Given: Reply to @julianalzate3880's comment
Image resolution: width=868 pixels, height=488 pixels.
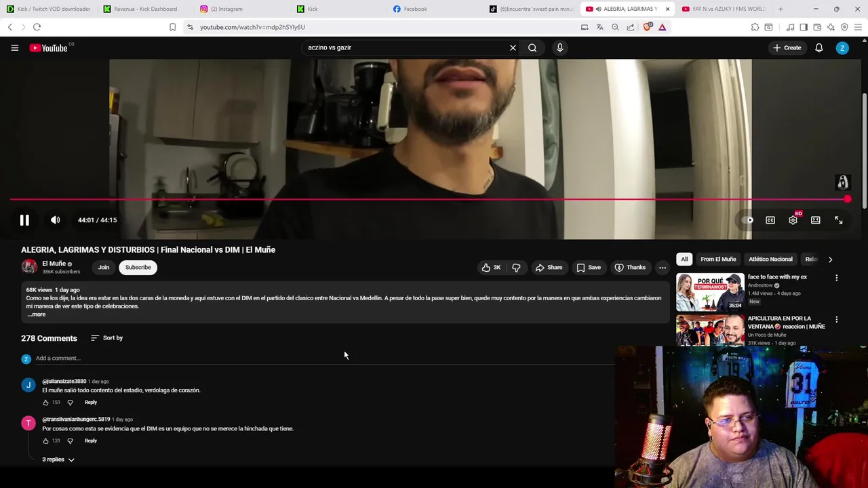Looking at the screenshot, I should click(x=90, y=403).
